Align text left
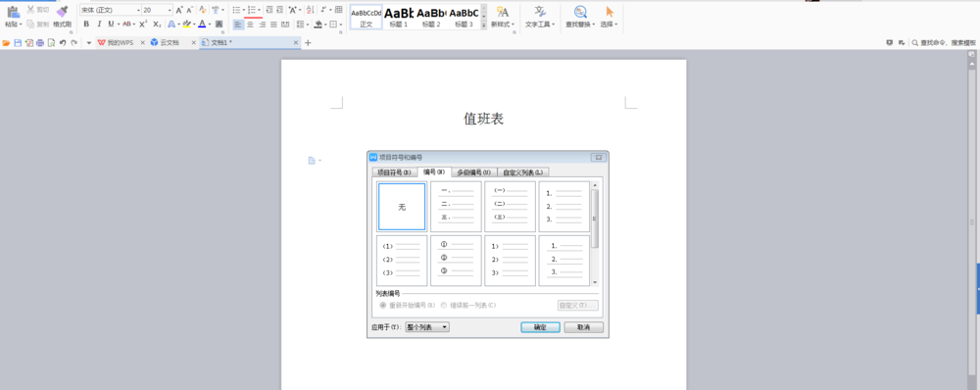The image size is (980, 390). tap(238, 24)
